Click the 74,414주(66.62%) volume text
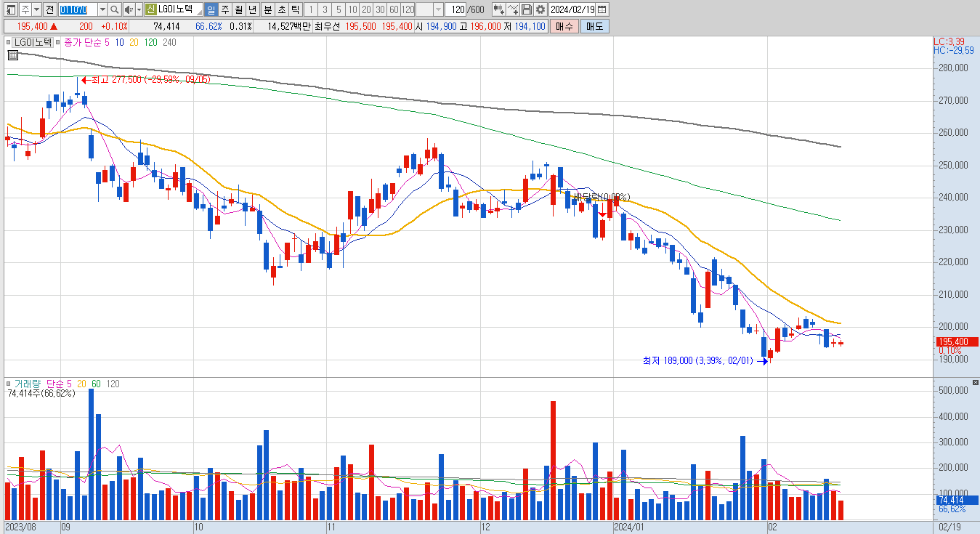The width and height of the screenshot is (980, 534). click(41, 394)
